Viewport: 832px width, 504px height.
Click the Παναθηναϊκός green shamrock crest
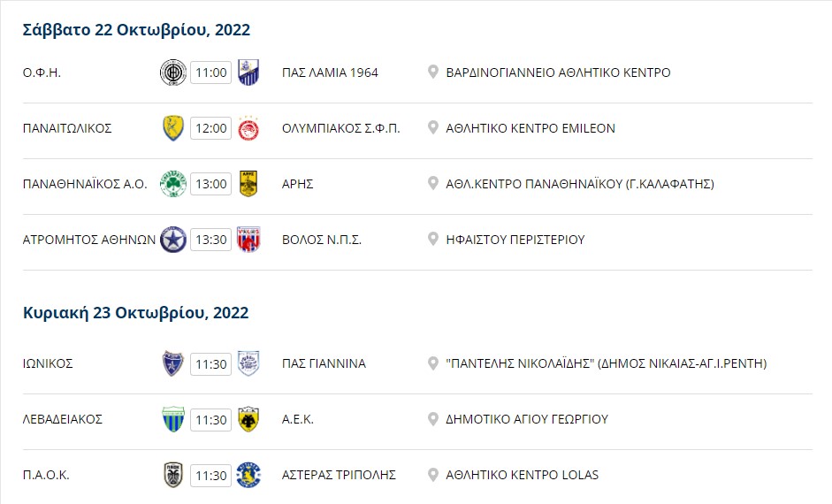[x=173, y=184]
